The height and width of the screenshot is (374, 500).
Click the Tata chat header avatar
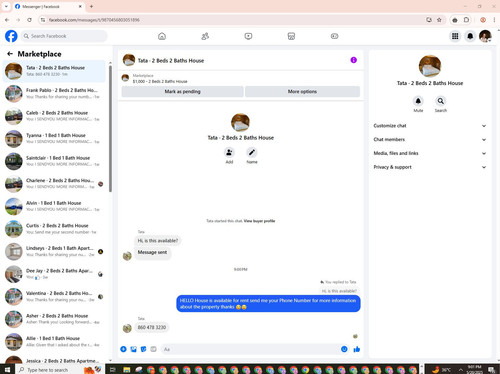click(129, 60)
